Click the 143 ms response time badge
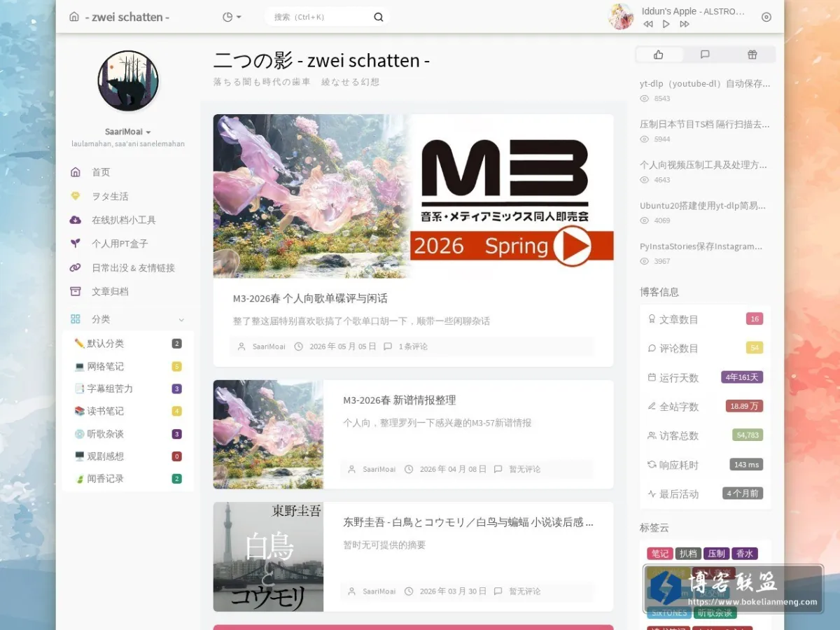Screen dimensions: 840x630 (x=746, y=464)
